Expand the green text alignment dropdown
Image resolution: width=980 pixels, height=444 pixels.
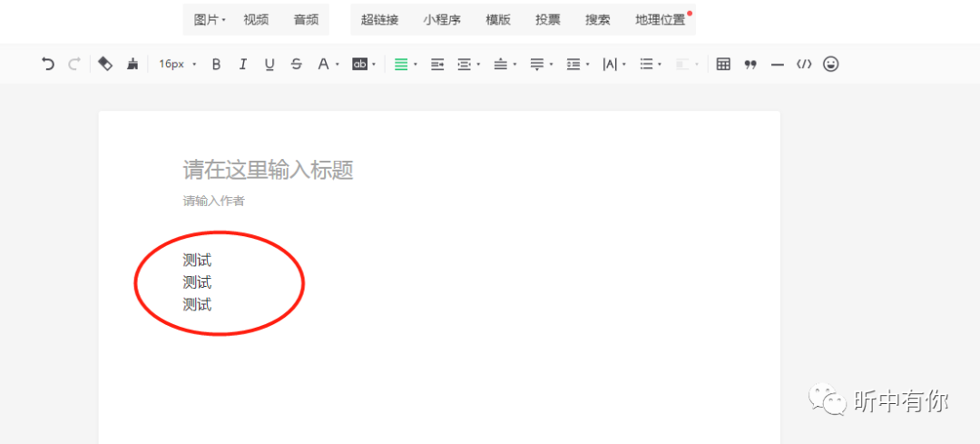(x=406, y=64)
